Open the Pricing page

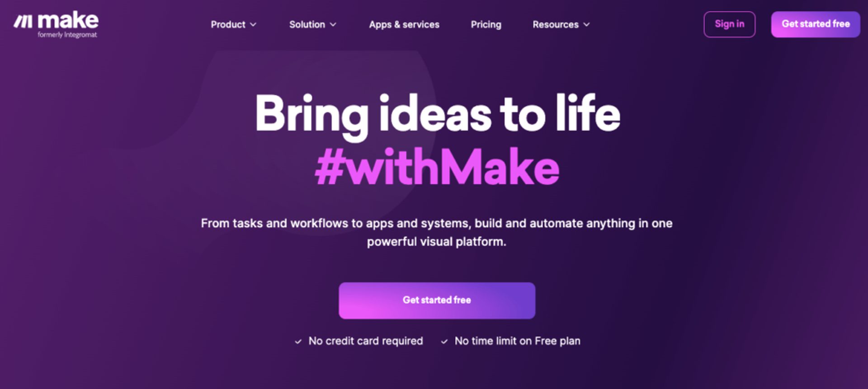(x=486, y=24)
